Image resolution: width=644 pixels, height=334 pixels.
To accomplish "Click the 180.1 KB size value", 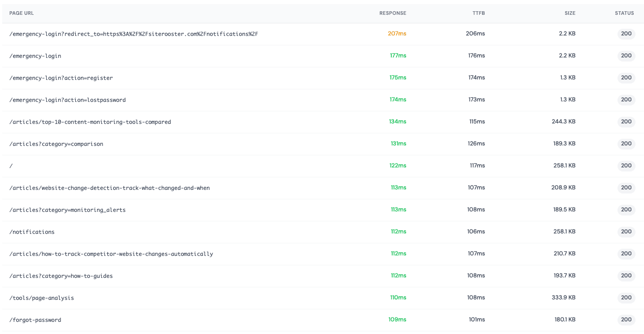I will point(565,320).
